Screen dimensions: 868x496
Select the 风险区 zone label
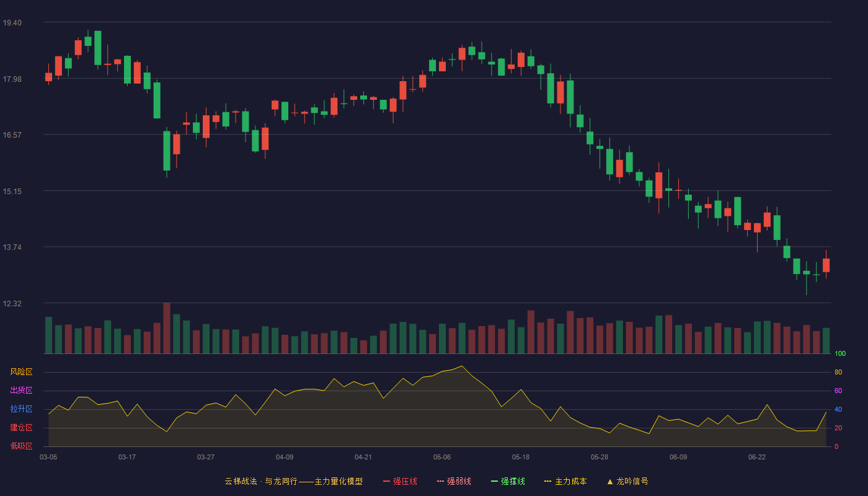pos(21,372)
